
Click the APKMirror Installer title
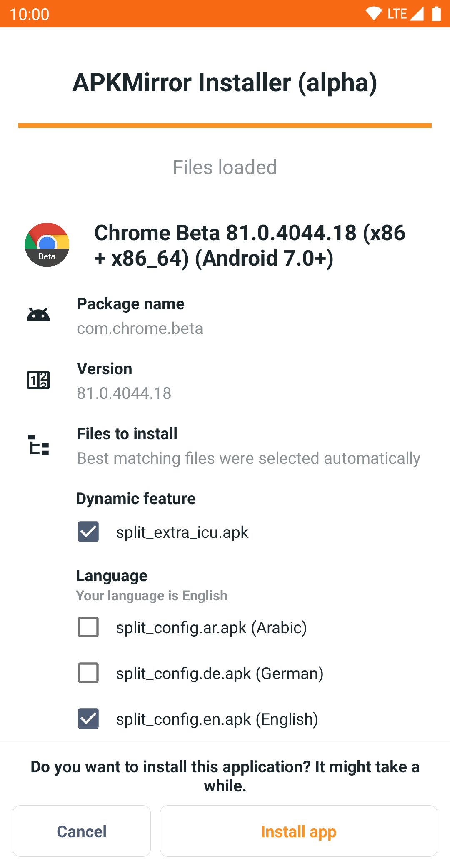tap(225, 82)
